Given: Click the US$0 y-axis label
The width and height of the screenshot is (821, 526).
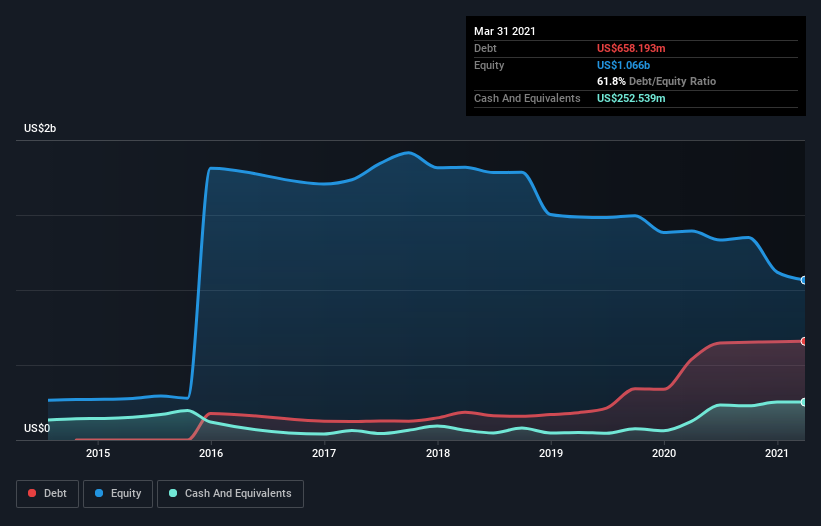Looking at the screenshot, I should click(x=37, y=428).
